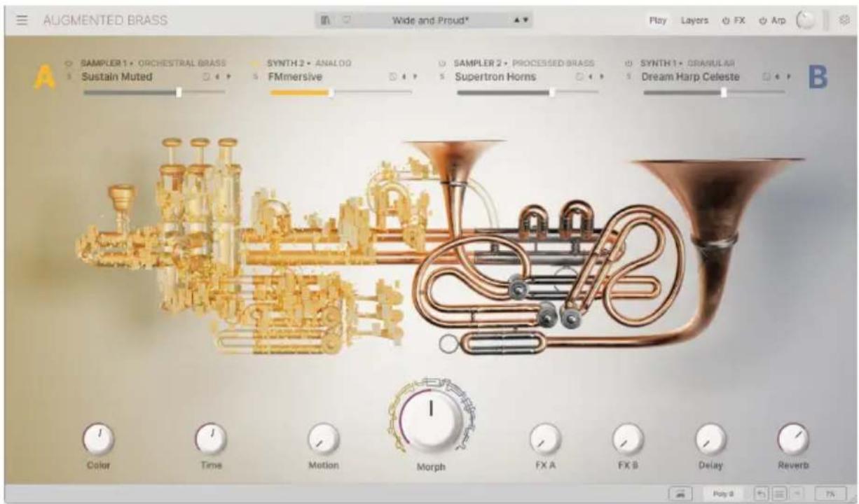Image resolution: width=859 pixels, height=504 pixels.
Task: Select next preset for FMmersive
Action: (x=414, y=76)
